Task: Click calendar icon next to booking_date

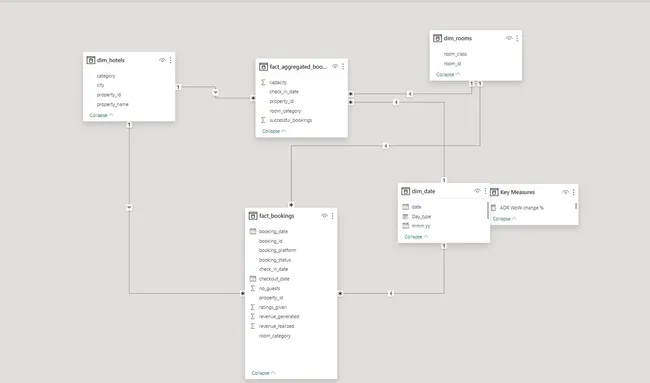Action: click(x=253, y=231)
